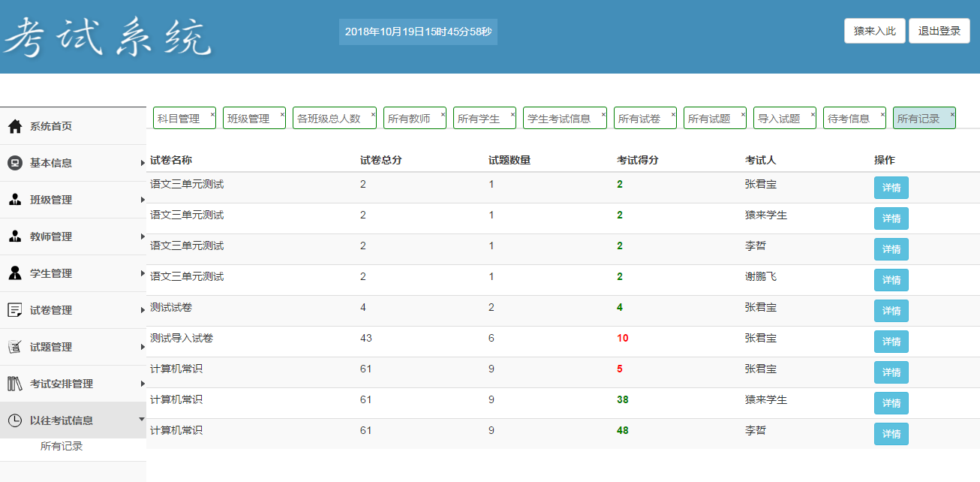Click the notepad icon beside 试题管理
Image resolution: width=980 pixels, height=482 pixels.
pyautogui.click(x=15, y=347)
